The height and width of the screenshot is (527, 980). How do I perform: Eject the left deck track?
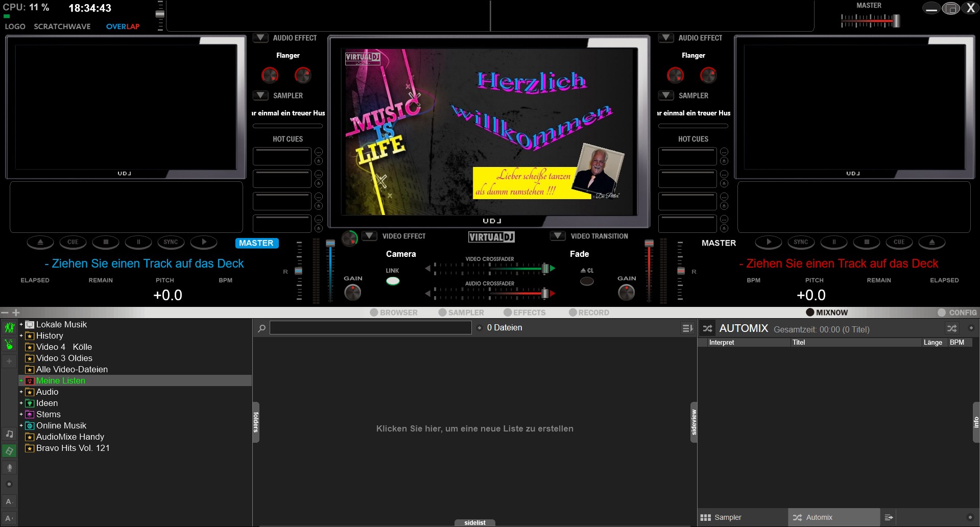tap(40, 242)
